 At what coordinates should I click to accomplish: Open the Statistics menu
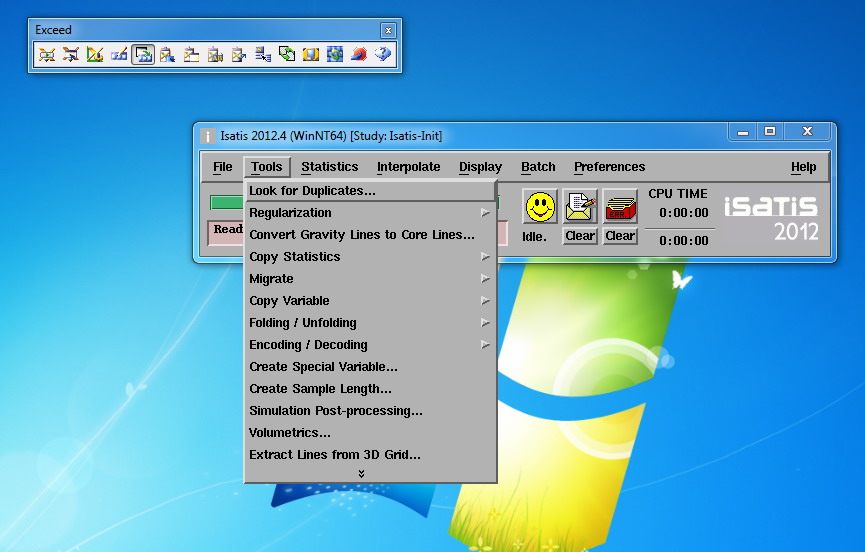[x=330, y=167]
